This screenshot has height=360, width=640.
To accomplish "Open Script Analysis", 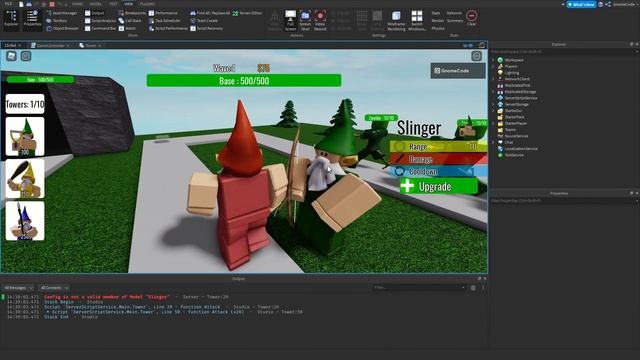I will point(100,20).
